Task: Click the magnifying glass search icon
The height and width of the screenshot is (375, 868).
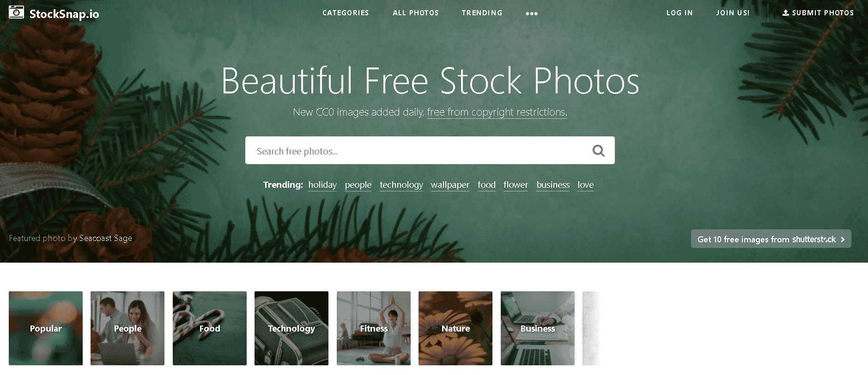Action: click(x=599, y=151)
